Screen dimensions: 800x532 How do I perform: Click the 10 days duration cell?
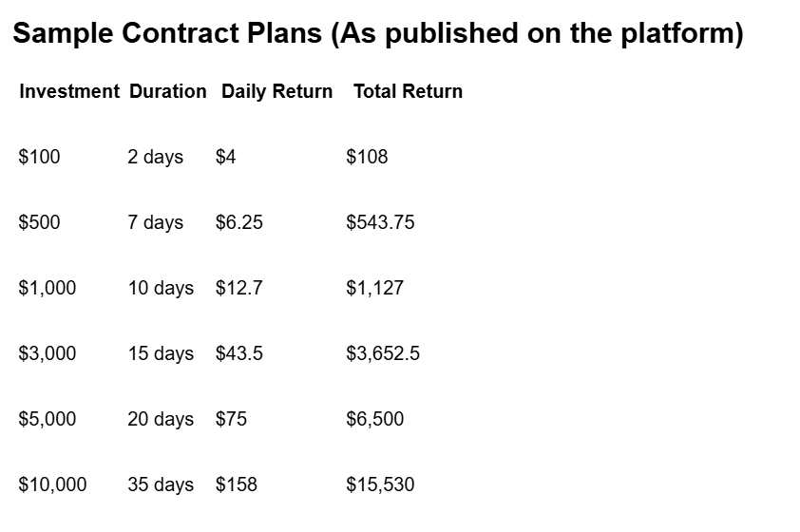coord(161,289)
